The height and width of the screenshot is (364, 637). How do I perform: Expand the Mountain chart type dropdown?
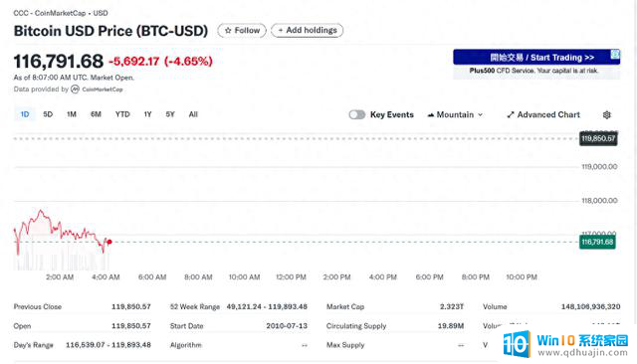click(x=455, y=114)
